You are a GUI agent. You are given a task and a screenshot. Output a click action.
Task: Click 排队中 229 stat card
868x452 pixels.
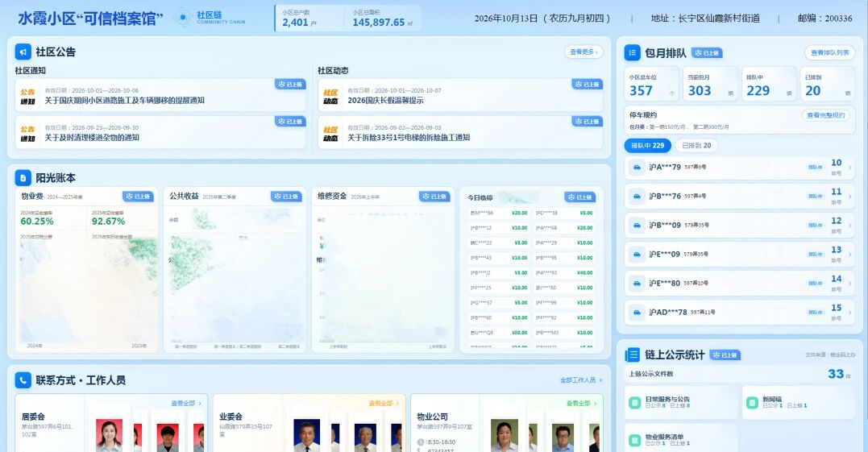click(769, 84)
